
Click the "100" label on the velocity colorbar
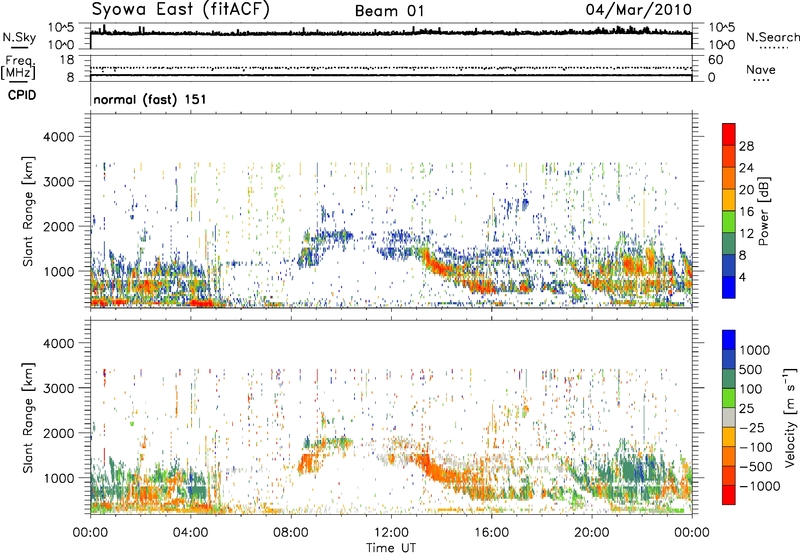coord(751,389)
